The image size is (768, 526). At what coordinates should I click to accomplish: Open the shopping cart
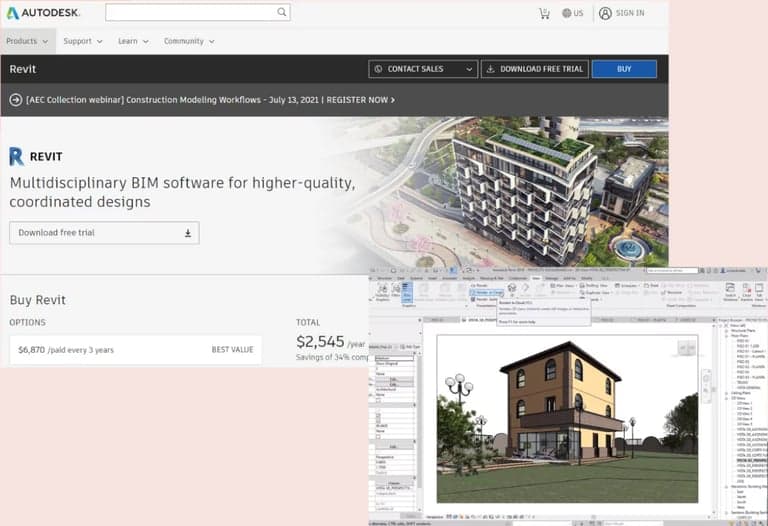[x=544, y=13]
